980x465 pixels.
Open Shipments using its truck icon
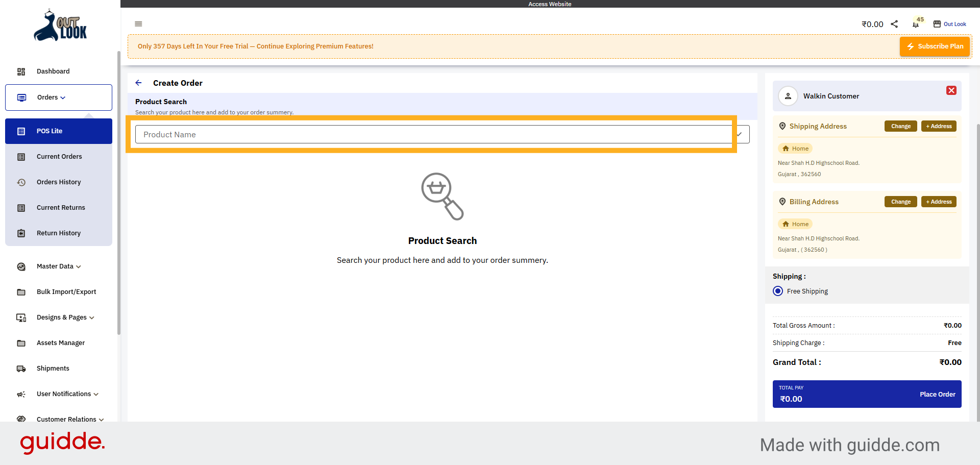point(21,369)
